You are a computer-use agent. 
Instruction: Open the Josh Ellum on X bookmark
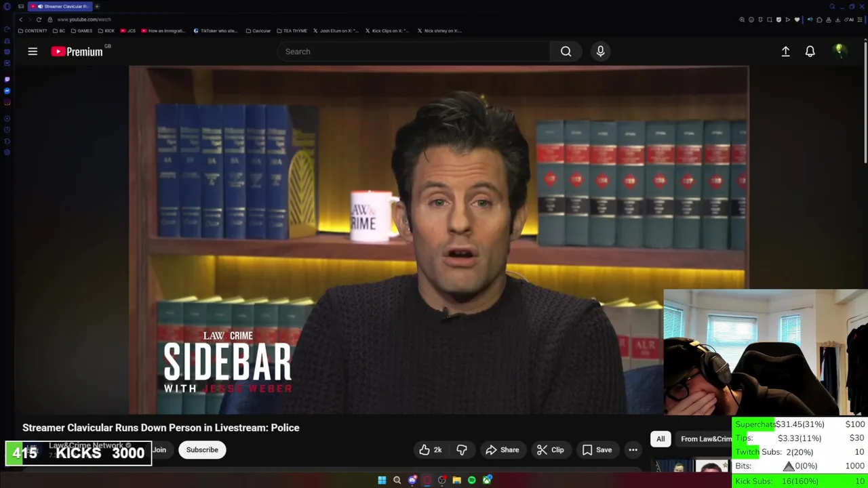336,30
